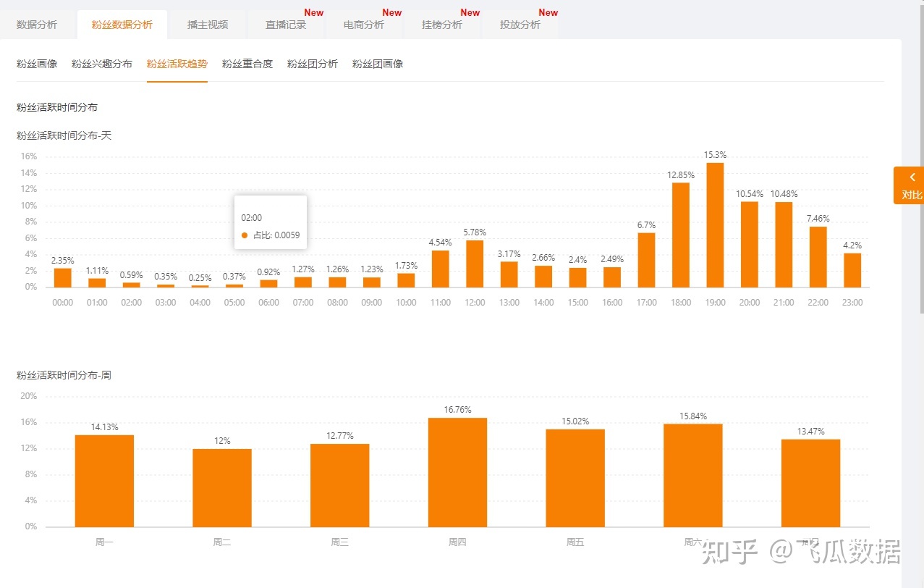Image resolution: width=924 pixels, height=588 pixels.
Task: Open the 直播记录 tab
Action: [286, 25]
